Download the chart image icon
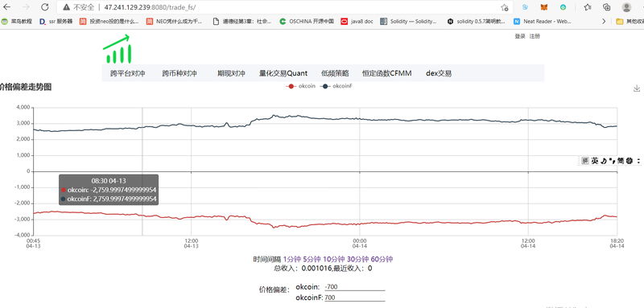Screen dimensions: 644x308 click(x=637, y=88)
